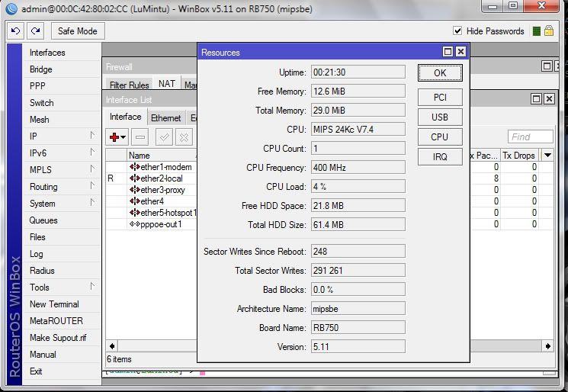Close the Interface List window
568x392 pixels.
tap(549, 98)
